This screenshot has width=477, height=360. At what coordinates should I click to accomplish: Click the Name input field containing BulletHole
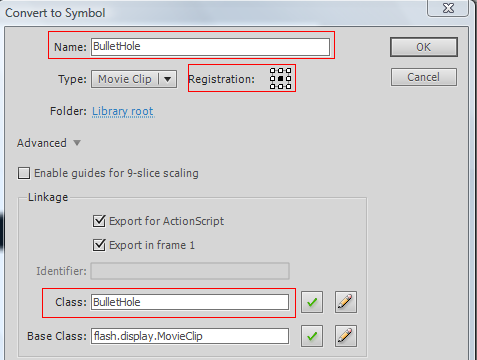coord(210,47)
